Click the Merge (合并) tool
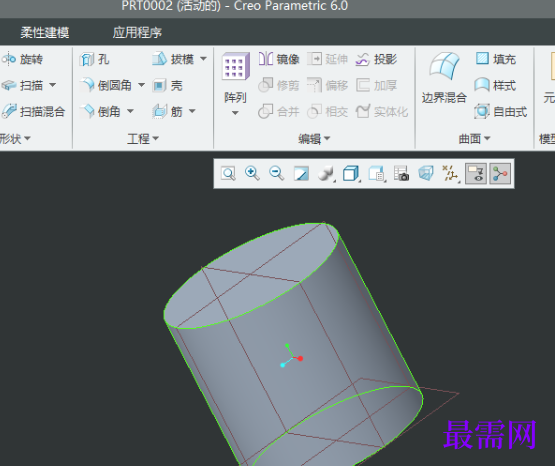555x466 pixels. tap(279, 111)
